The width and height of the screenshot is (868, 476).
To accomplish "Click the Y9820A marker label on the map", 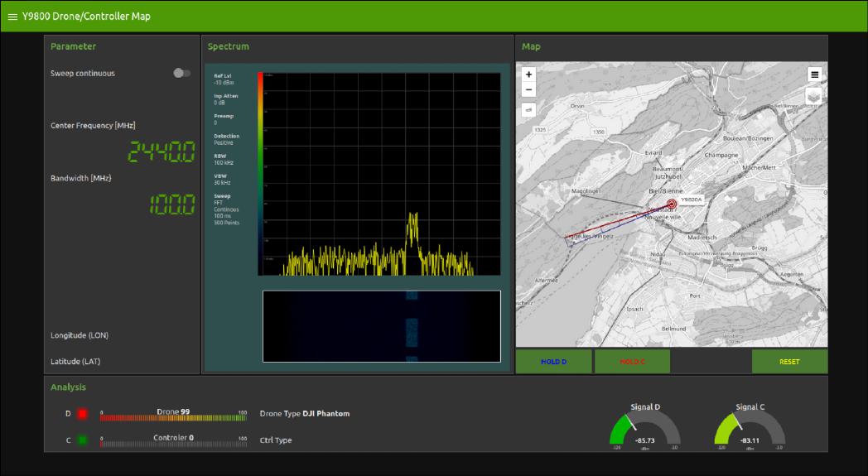I will click(x=691, y=200).
